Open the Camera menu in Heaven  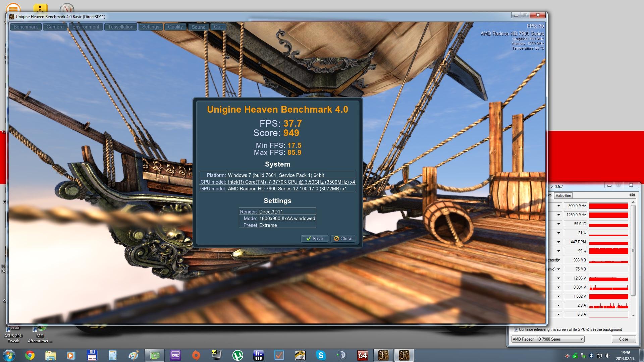click(55, 27)
